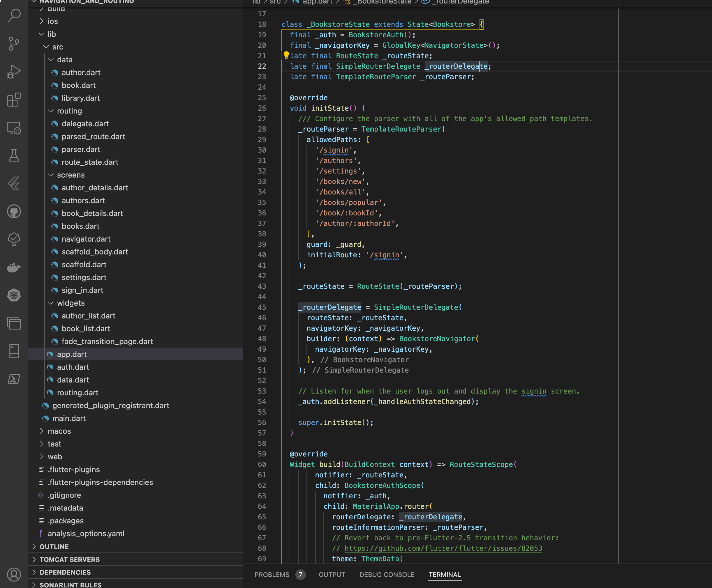Open the Extensions view

[x=14, y=100]
